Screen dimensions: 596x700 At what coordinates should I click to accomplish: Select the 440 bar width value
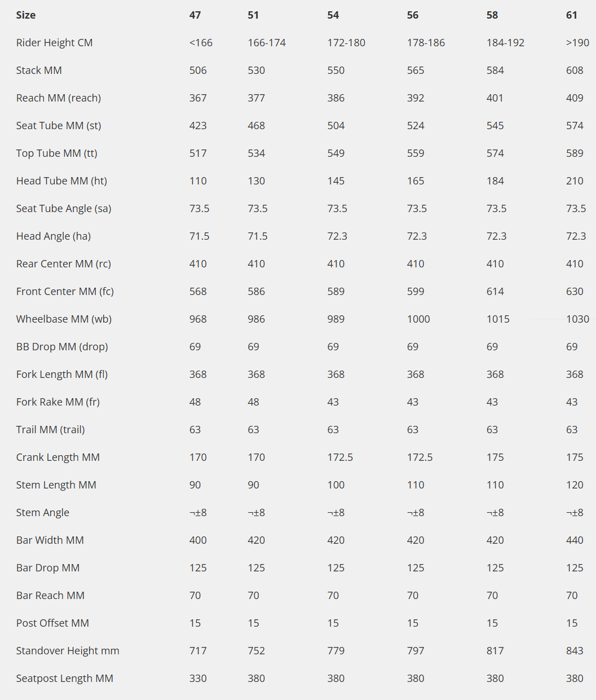(x=575, y=540)
